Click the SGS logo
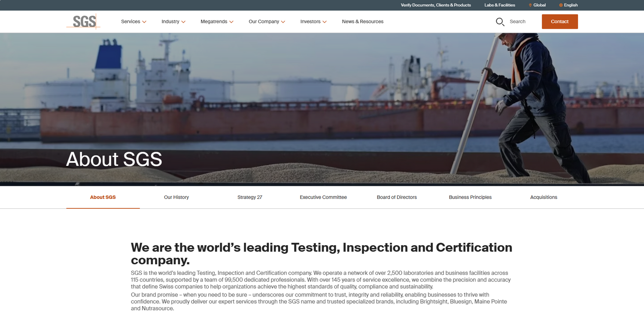Image resolution: width=644 pixels, height=314 pixels. click(x=84, y=21)
